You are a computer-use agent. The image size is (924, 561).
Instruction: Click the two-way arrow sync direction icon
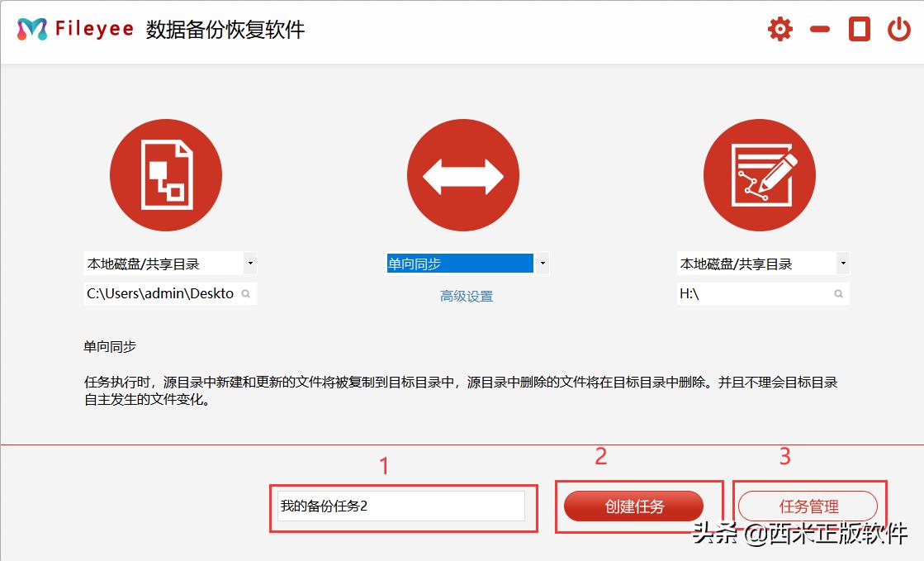pos(463,174)
